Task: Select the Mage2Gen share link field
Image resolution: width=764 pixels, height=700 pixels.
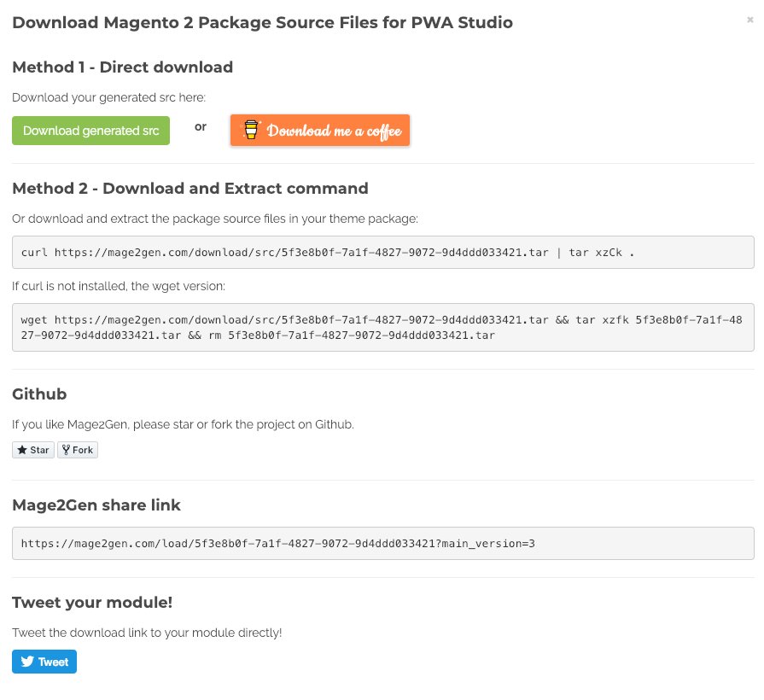Action: tap(383, 544)
